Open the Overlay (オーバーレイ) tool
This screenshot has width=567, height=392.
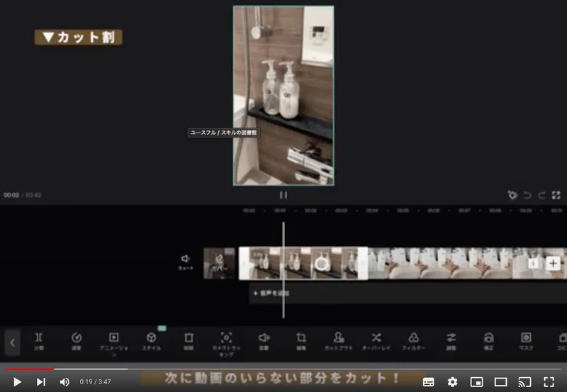point(376,341)
